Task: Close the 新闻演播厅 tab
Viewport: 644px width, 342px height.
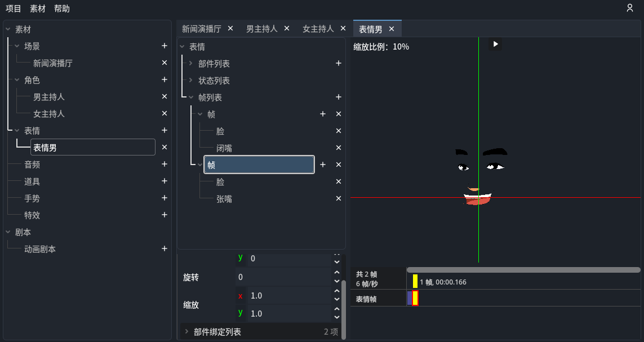Action: click(x=230, y=29)
